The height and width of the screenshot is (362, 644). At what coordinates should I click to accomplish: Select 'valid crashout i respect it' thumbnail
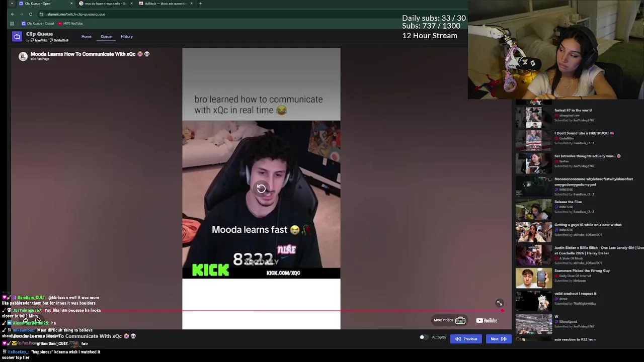[x=533, y=301]
